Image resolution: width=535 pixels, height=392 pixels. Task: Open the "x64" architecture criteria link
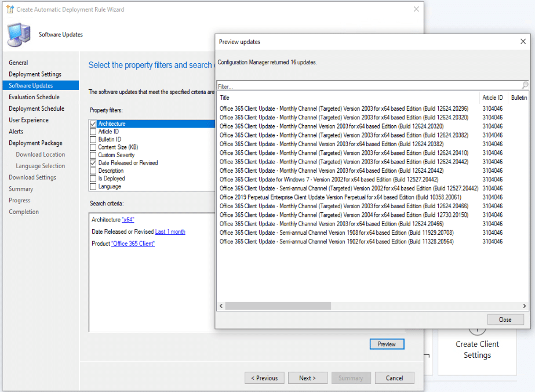[x=129, y=219]
